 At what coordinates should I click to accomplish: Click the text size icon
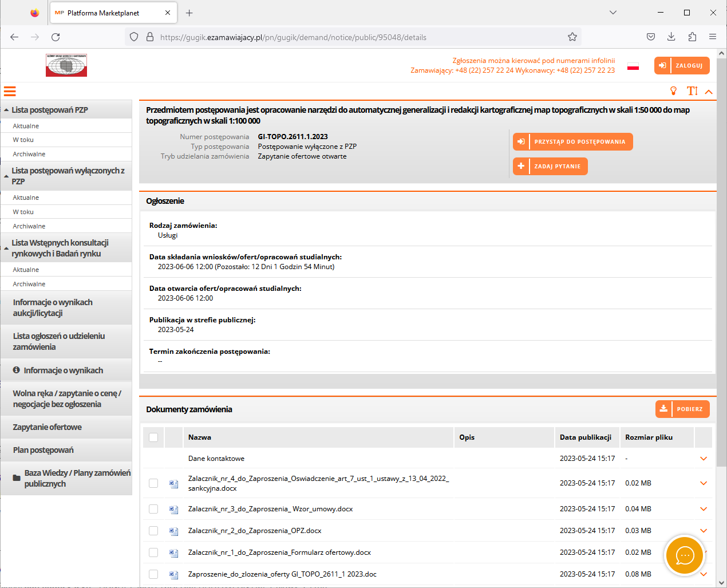click(692, 91)
